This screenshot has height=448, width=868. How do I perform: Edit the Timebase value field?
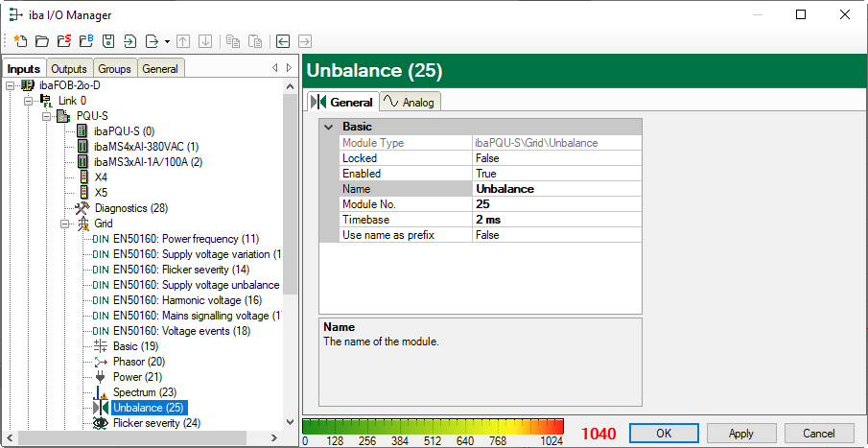pos(555,220)
